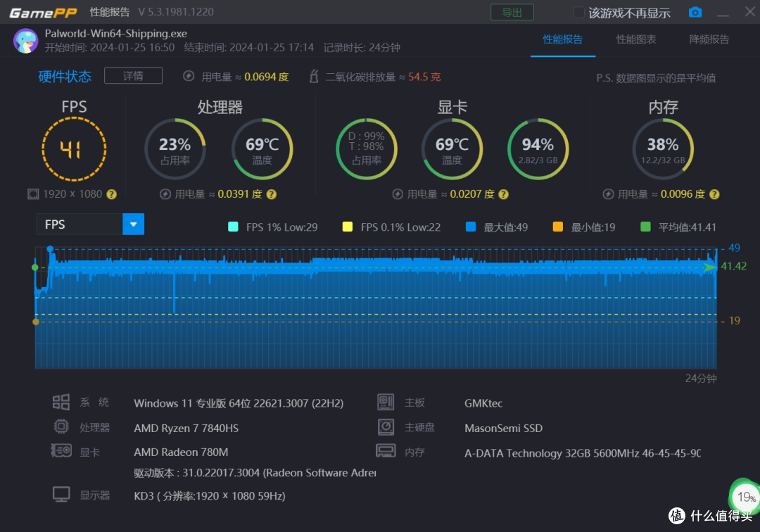Click the VRAM 94% usage gauge
This screenshot has width=760, height=532.
[538, 149]
